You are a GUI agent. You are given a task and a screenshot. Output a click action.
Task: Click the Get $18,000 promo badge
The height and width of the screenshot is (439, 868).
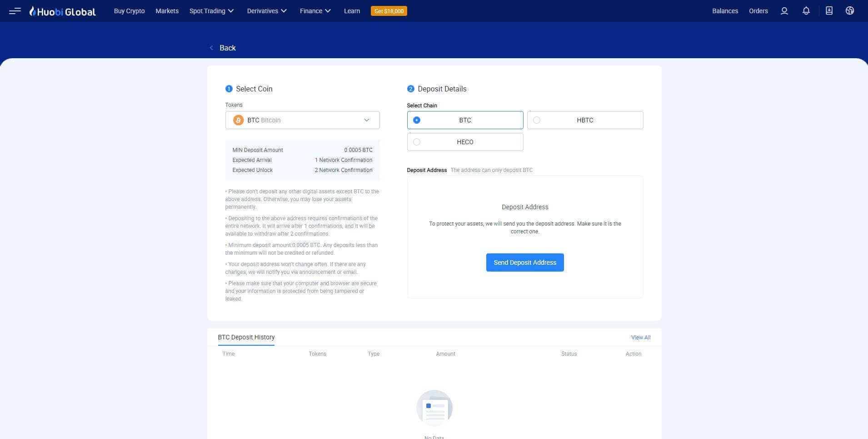[x=389, y=11]
